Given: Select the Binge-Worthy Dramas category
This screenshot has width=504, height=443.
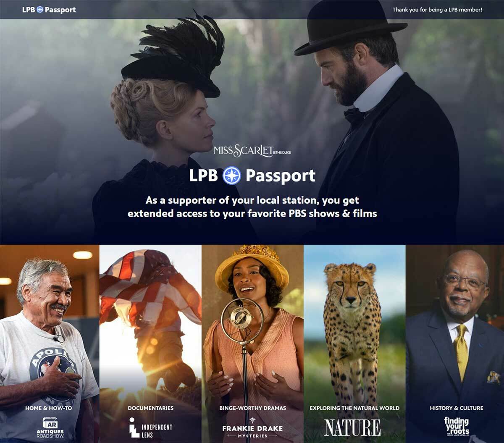Looking at the screenshot, I should pos(252,408).
